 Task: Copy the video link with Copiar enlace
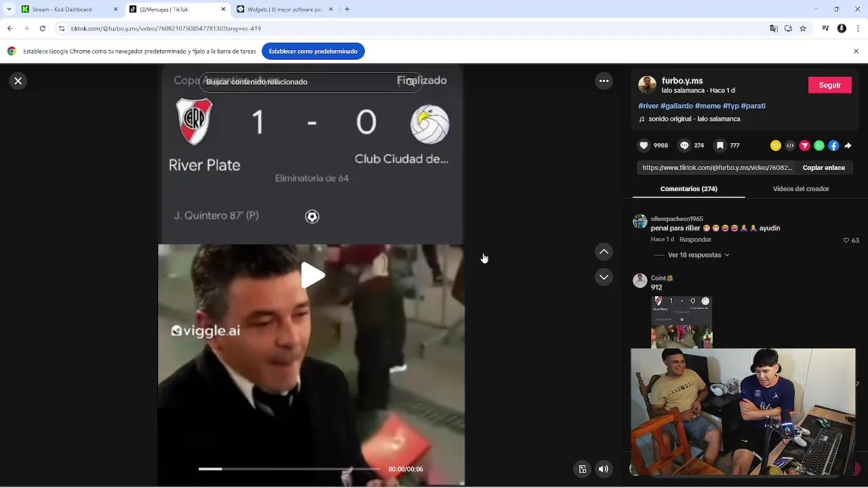click(x=823, y=167)
